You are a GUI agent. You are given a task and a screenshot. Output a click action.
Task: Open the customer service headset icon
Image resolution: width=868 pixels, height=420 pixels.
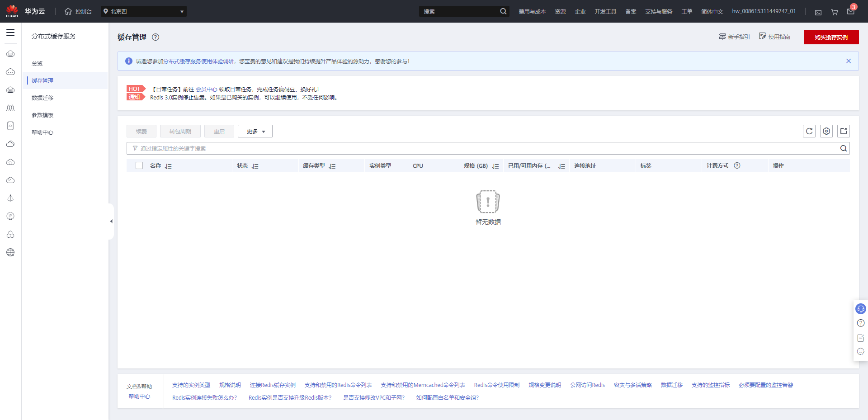861,309
